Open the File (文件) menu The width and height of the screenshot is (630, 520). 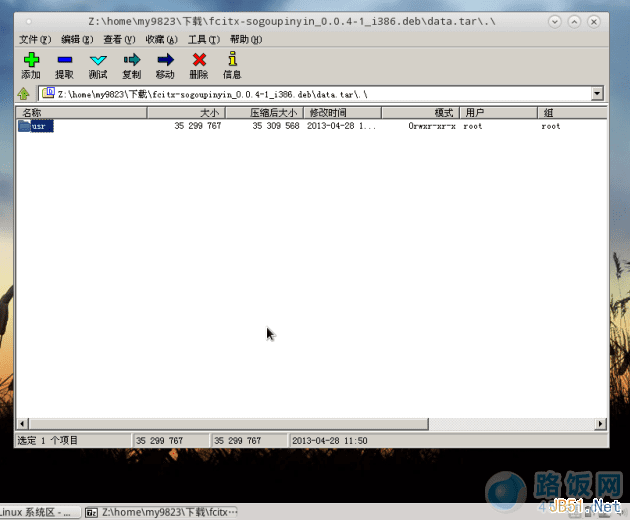tap(35, 39)
